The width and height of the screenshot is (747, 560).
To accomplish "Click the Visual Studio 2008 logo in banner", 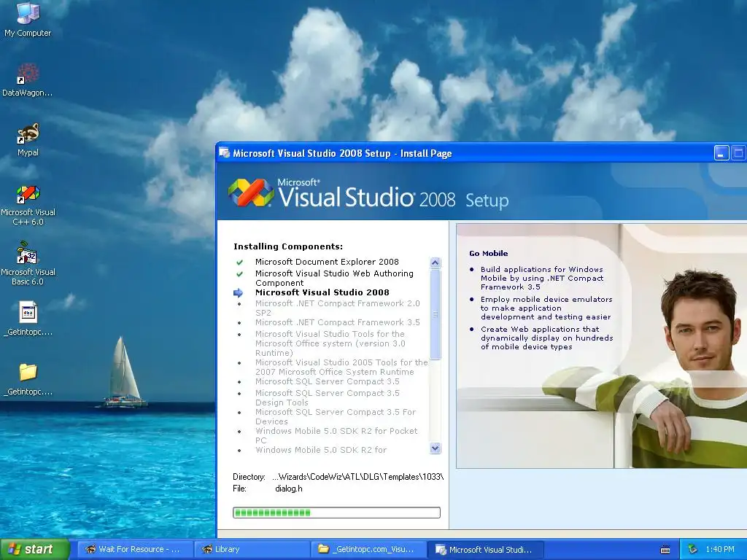I will 251,192.
